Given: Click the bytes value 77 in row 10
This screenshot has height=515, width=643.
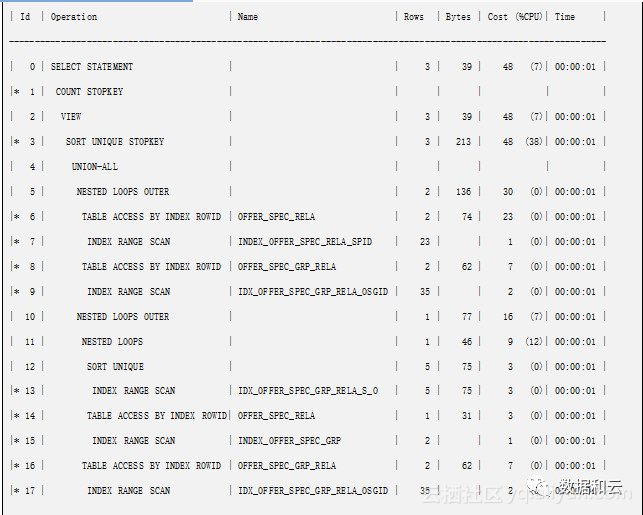Looking at the screenshot, I should tap(467, 317).
